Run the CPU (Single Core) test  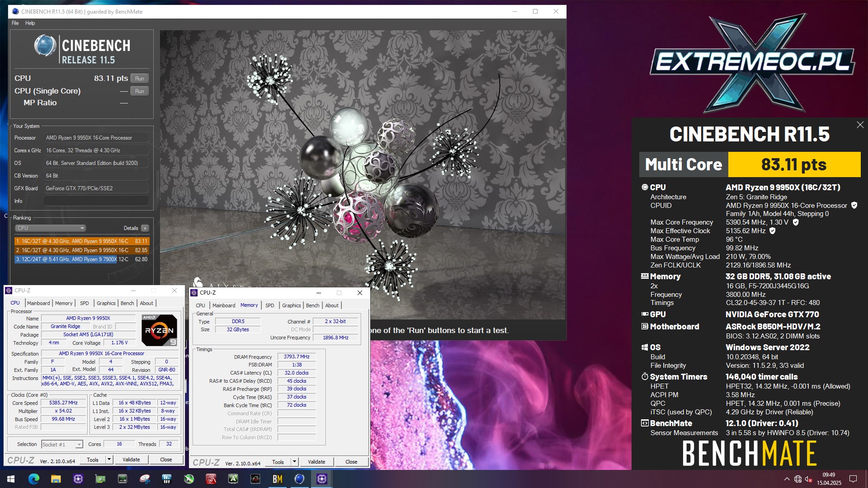(x=140, y=91)
